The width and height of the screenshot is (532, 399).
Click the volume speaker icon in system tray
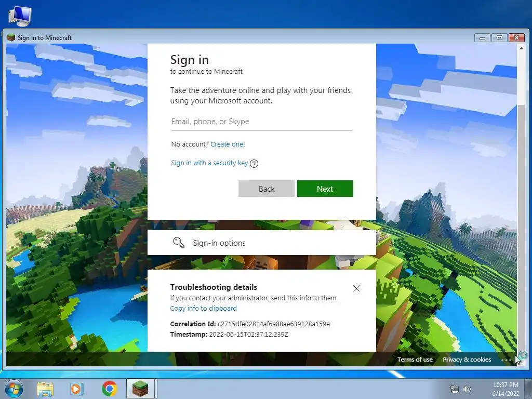pyautogui.click(x=467, y=389)
